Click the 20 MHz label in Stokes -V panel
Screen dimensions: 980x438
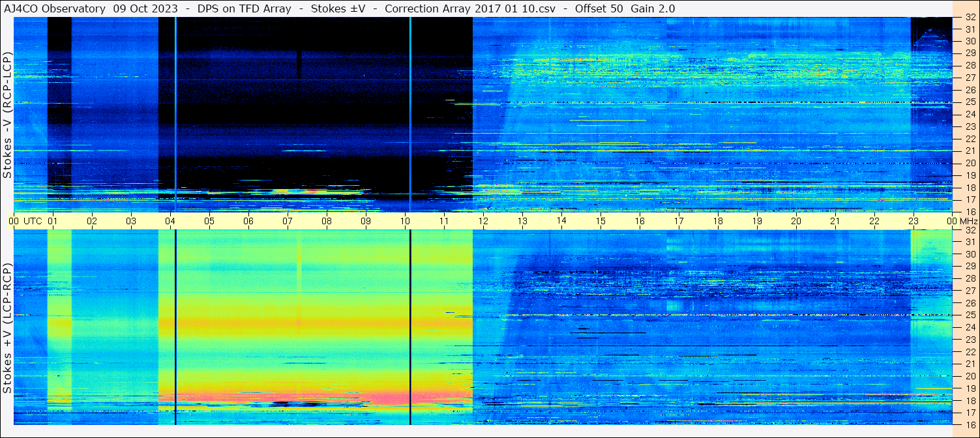970,163
